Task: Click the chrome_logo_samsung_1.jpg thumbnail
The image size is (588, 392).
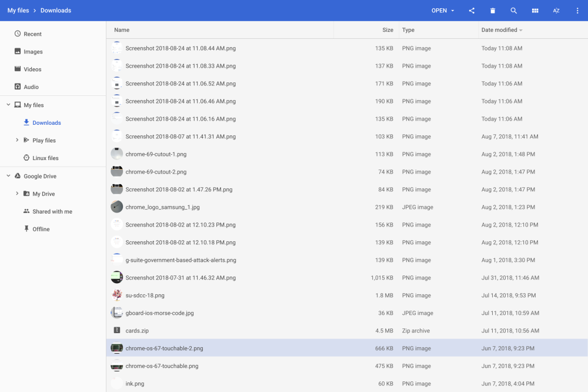Action: (116, 207)
